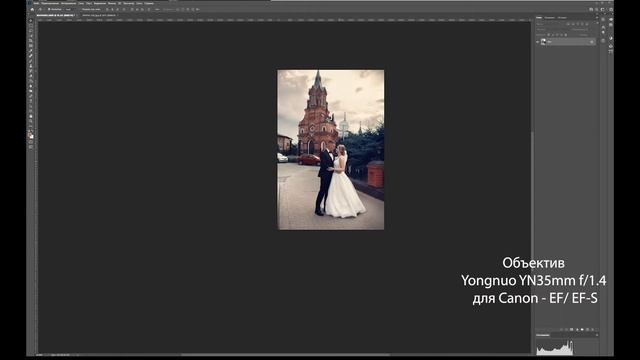
Task: Open the Auto-Select target dropdown
Action: tap(68, 9)
